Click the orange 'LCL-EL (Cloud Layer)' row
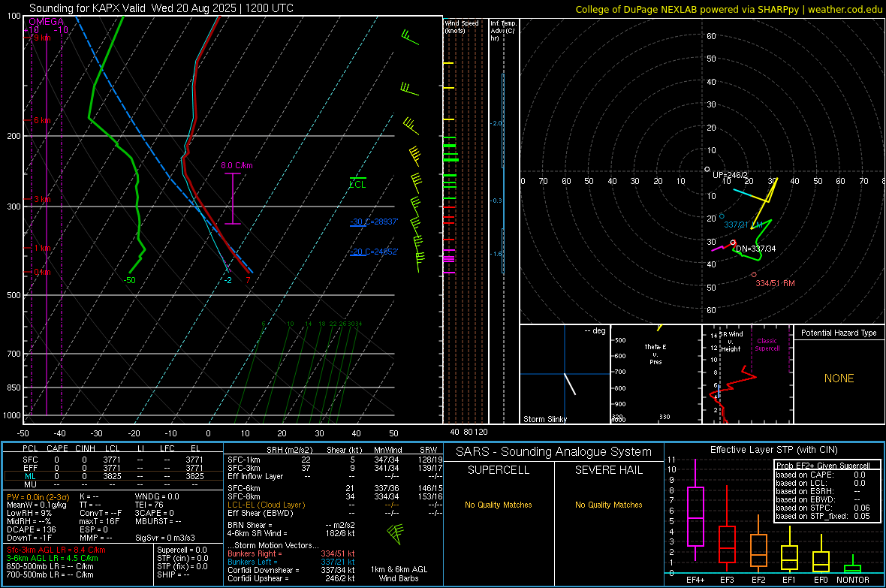 pos(335,505)
